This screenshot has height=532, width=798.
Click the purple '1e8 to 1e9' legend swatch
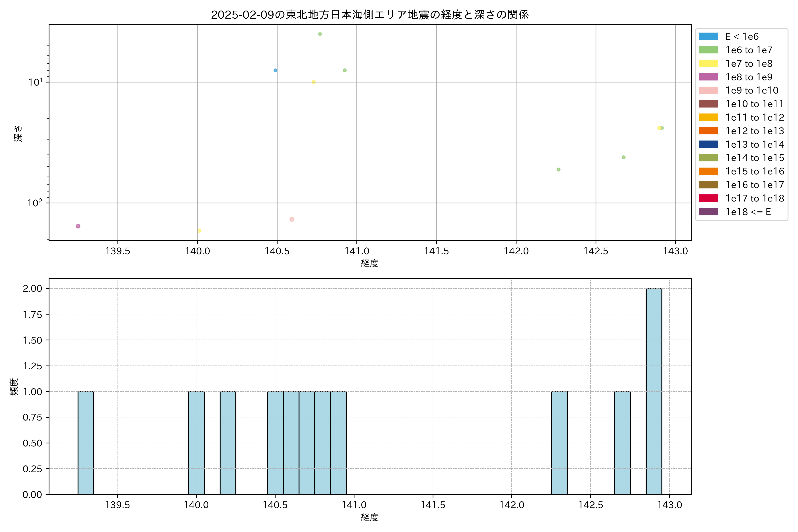pos(708,77)
